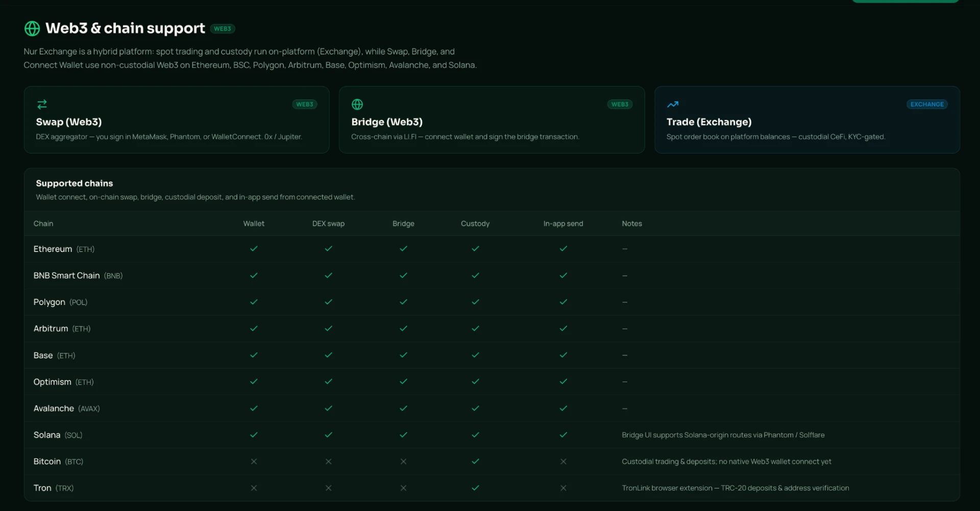This screenshot has height=511, width=980.
Task: Click the Bridge checkmark for Arbitrum
Action: (x=403, y=328)
